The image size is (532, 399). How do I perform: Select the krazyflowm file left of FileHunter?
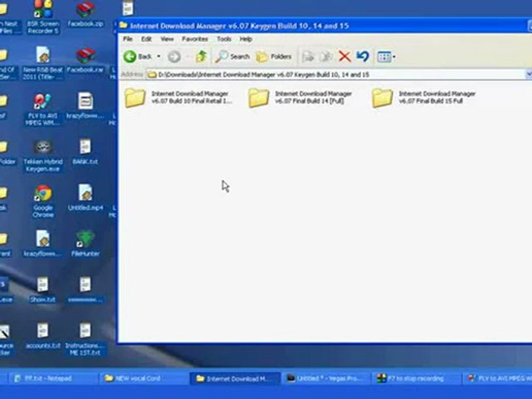pyautogui.click(x=43, y=244)
